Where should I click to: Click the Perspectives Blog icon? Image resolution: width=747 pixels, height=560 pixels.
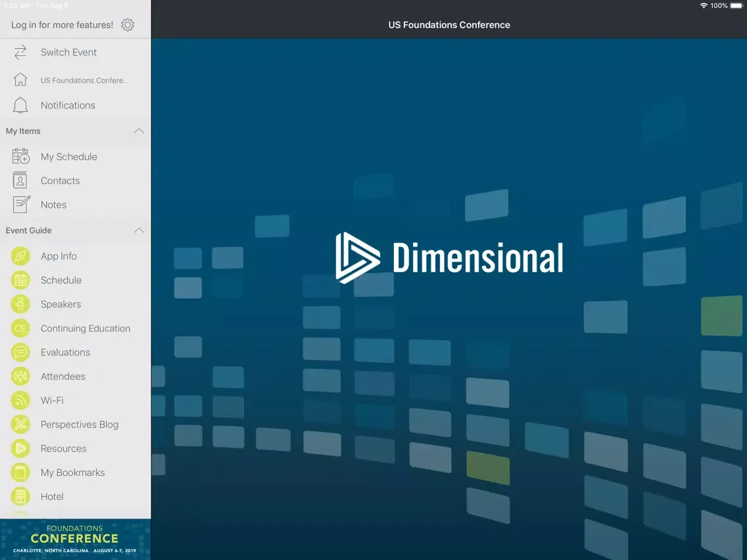20,425
